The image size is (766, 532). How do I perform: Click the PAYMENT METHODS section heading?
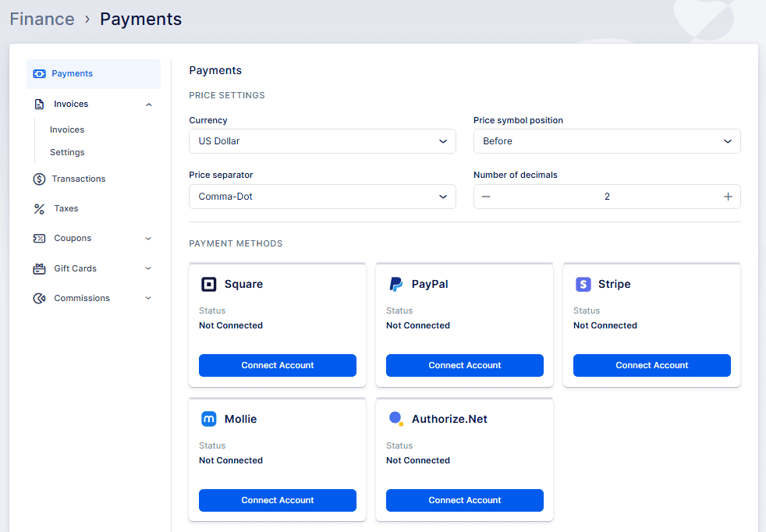coord(236,243)
